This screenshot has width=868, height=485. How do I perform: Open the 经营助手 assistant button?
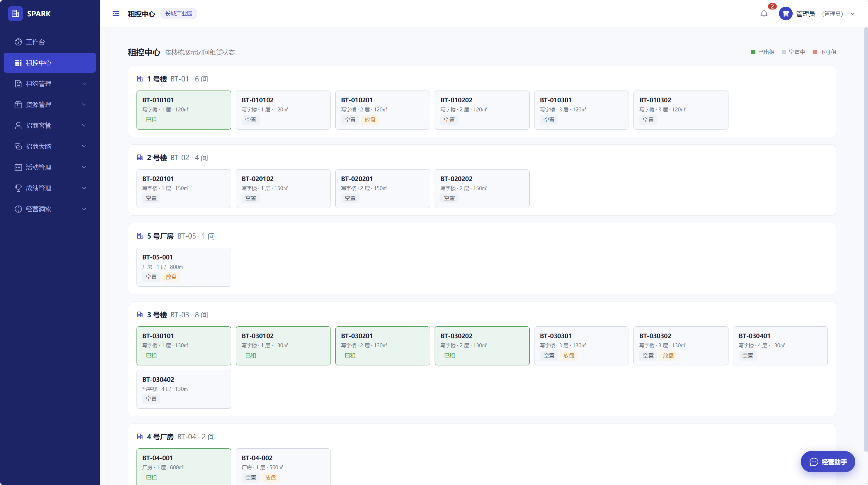coord(827,462)
